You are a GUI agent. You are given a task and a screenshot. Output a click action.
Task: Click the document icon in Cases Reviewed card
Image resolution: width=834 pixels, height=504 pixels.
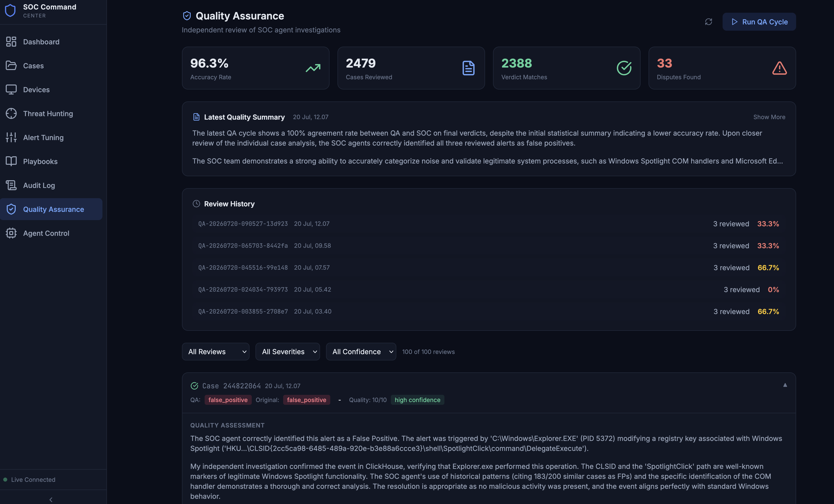[468, 68]
